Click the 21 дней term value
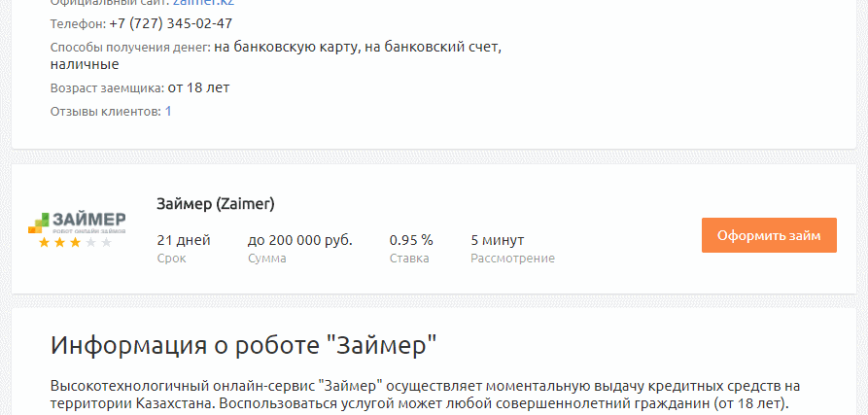This screenshot has width=868, height=415. coord(184,240)
